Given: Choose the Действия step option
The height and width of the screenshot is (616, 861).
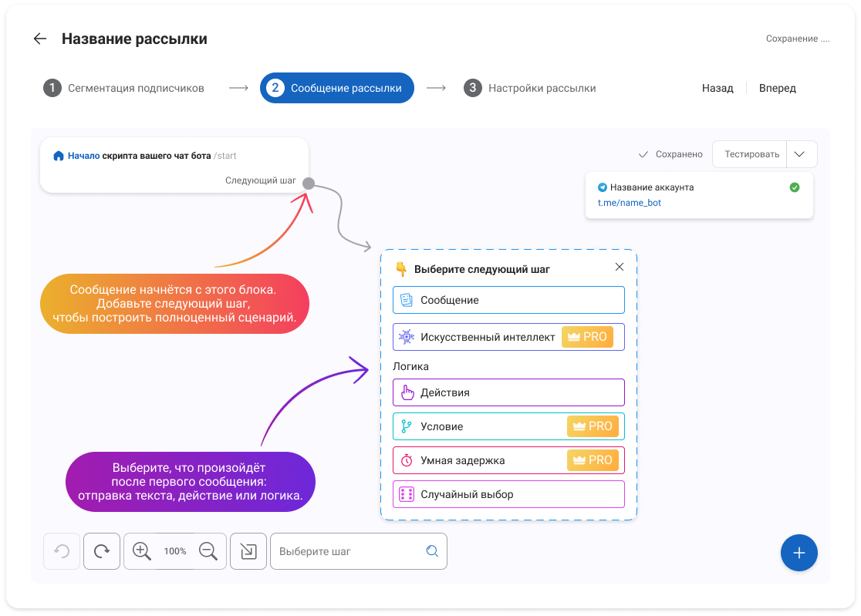Looking at the screenshot, I should point(509,392).
